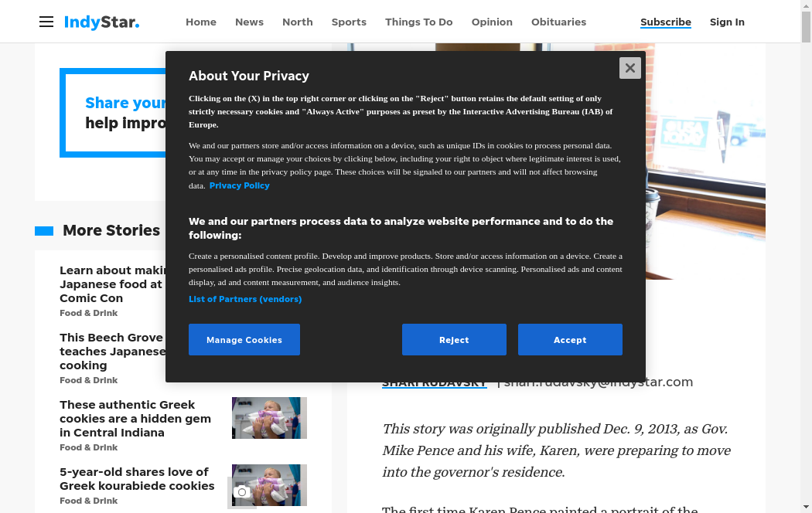The image size is (812, 513).
Task: Read the 5-year-old Greek kourabiede cookies story
Action: 137,479
